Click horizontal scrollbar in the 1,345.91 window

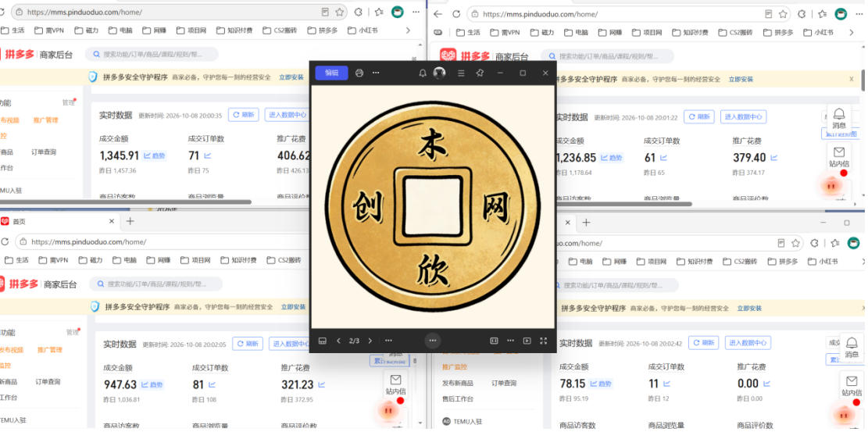[126, 202]
